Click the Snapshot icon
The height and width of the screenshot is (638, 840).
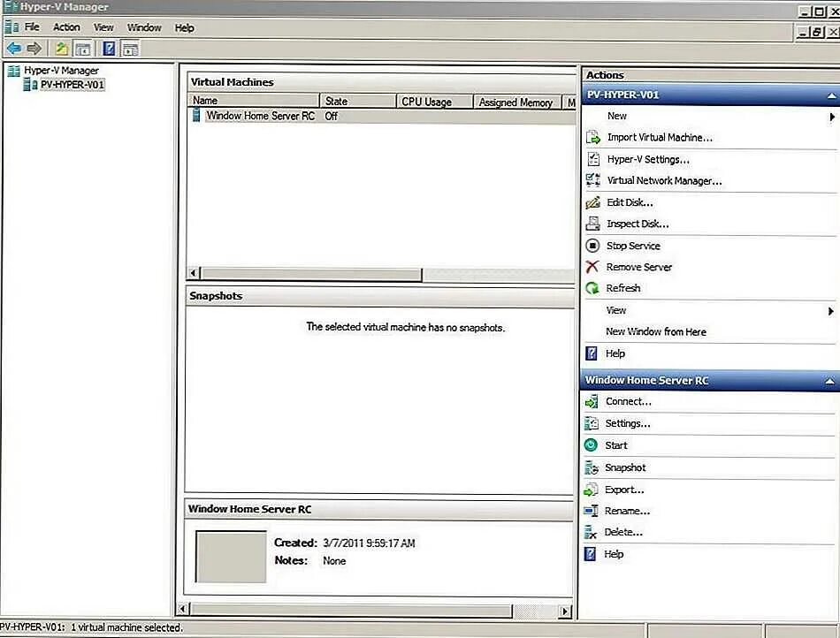click(592, 467)
